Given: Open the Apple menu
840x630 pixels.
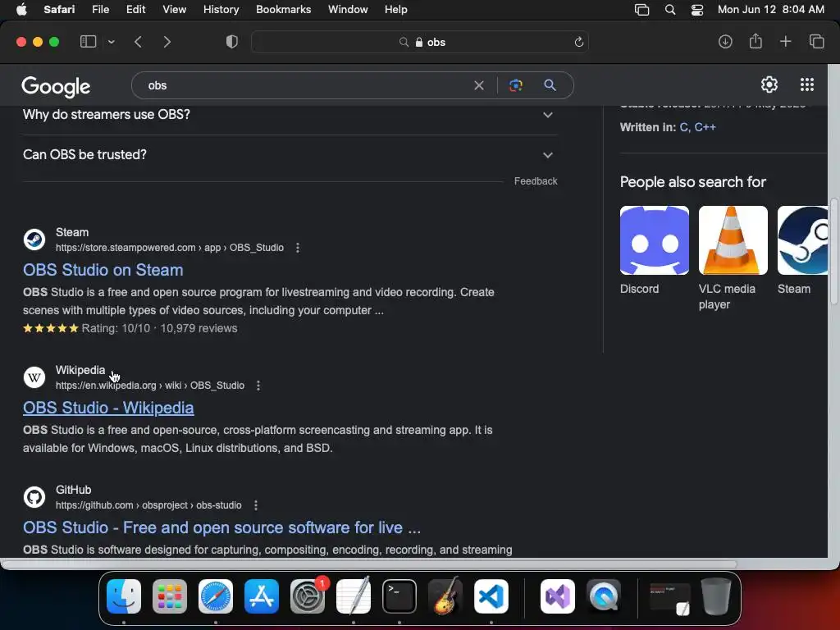Looking at the screenshot, I should [21, 9].
